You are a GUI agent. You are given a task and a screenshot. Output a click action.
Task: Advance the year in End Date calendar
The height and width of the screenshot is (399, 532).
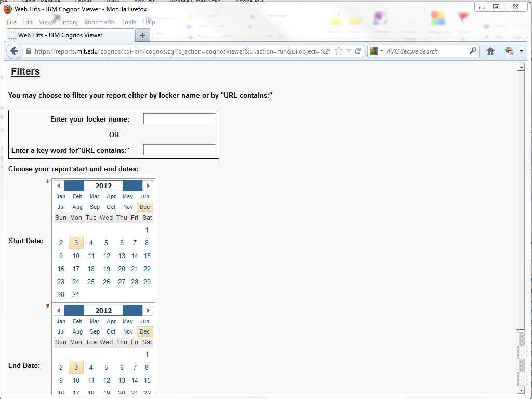pos(148,310)
